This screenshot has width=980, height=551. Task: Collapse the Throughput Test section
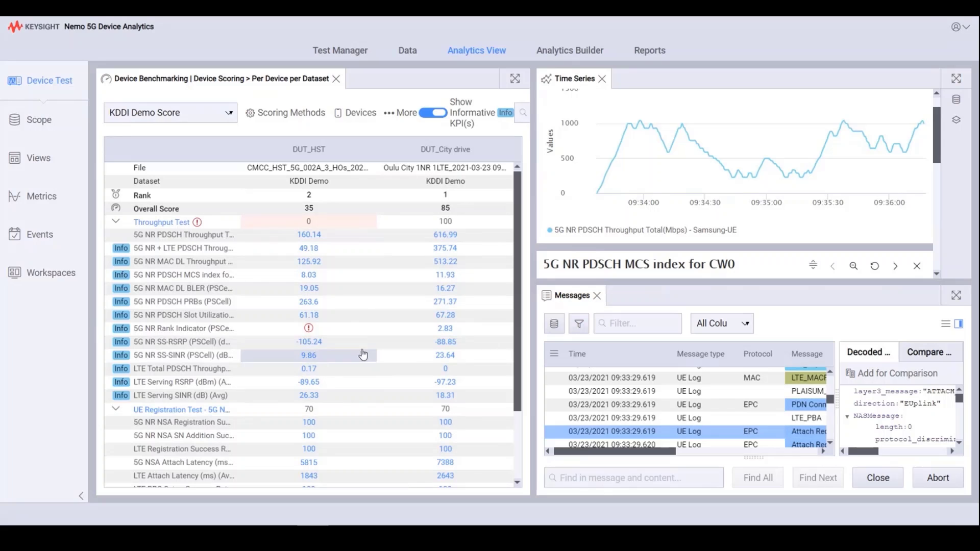pyautogui.click(x=116, y=221)
